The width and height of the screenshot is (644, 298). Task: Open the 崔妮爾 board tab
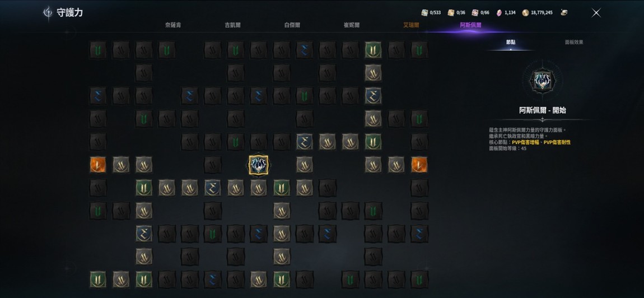[x=352, y=25]
